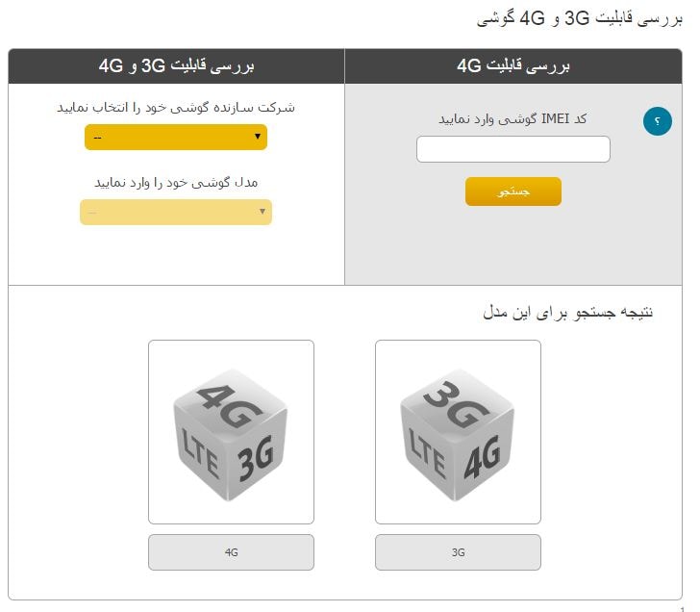The width and height of the screenshot is (700, 612).
Task: Click the 'مدل گوشی خود را وارد نمایید' label
Action: click(x=176, y=182)
